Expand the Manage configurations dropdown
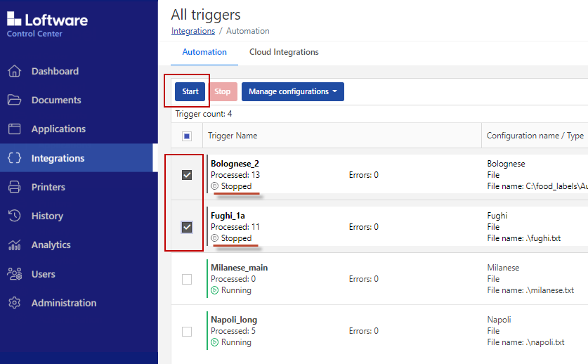588x364 pixels. coord(292,91)
